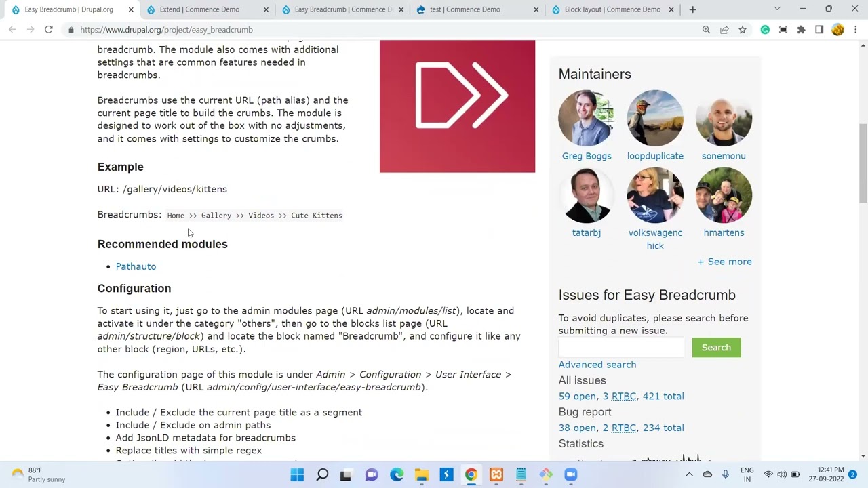
Task: Open 59 open issues link
Action: (577, 396)
